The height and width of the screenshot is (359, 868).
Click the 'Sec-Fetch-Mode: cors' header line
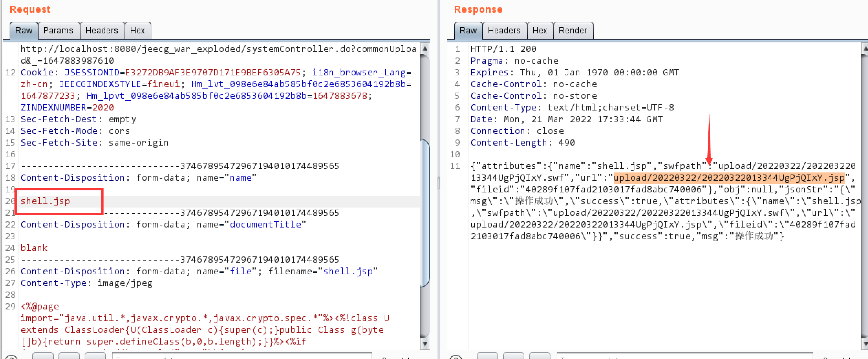click(x=75, y=131)
